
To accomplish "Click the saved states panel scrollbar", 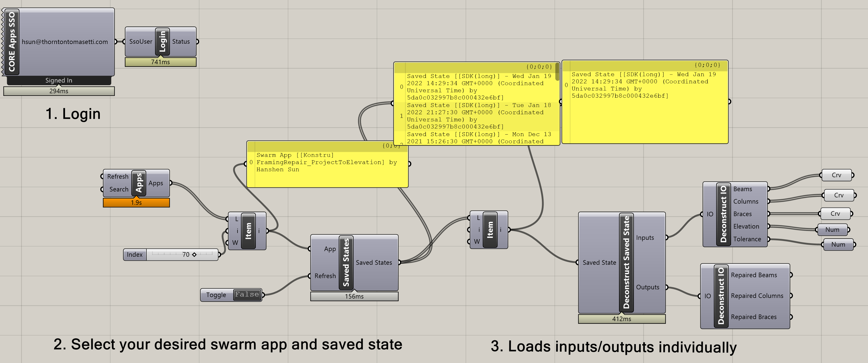I will click(557, 71).
